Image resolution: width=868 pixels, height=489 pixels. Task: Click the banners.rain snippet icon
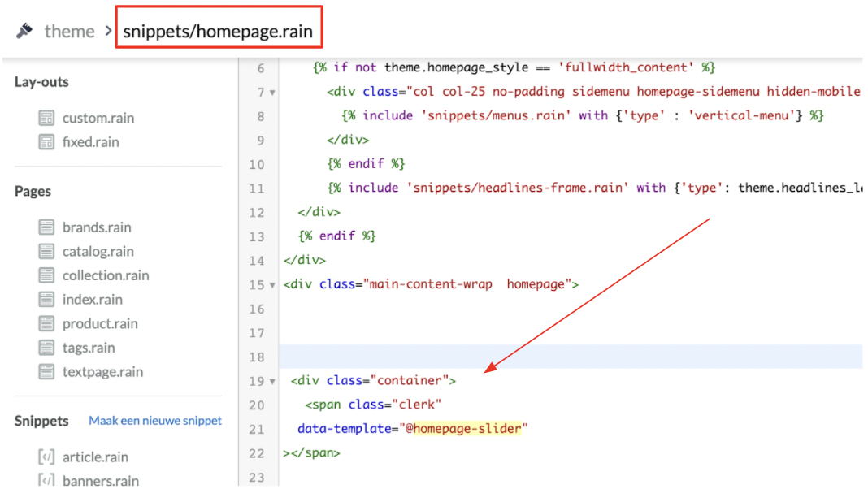click(x=46, y=480)
